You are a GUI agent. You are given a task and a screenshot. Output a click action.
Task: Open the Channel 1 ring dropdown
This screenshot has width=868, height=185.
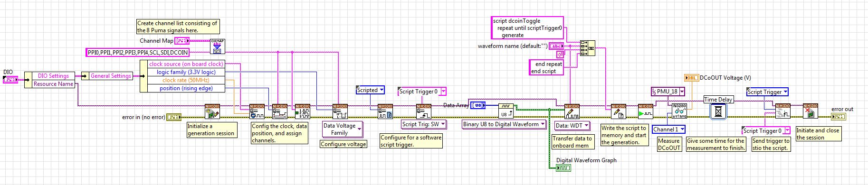pos(669,129)
